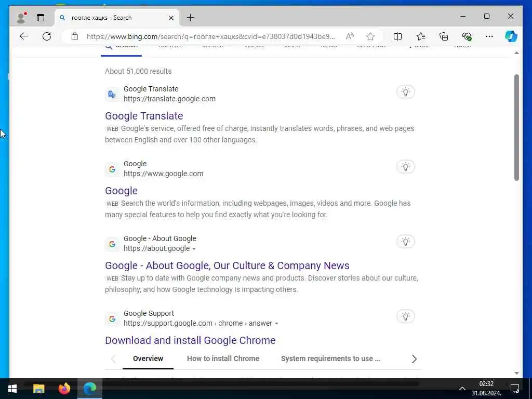
Task: Click the favicon beside www.google.com
Action: 112,169
